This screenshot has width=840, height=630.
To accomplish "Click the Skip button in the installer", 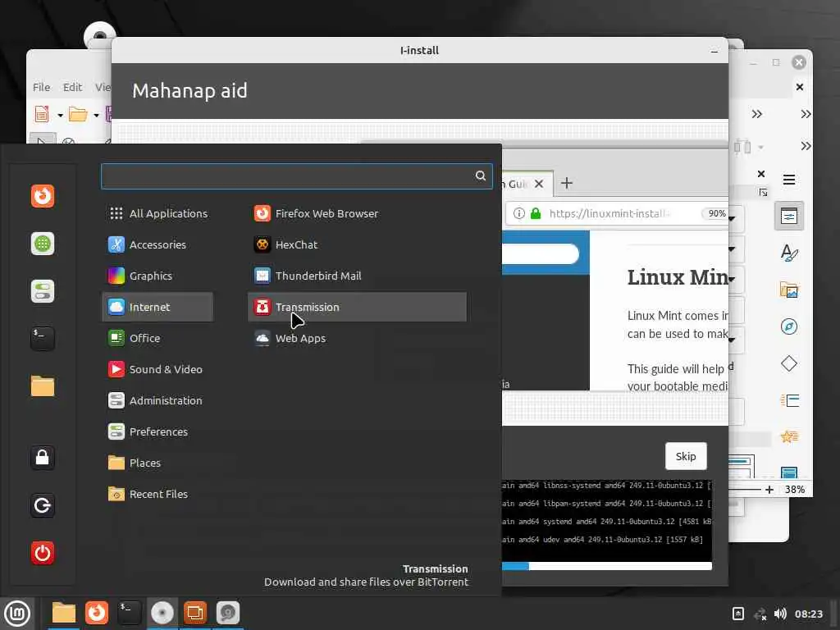I will point(686,456).
